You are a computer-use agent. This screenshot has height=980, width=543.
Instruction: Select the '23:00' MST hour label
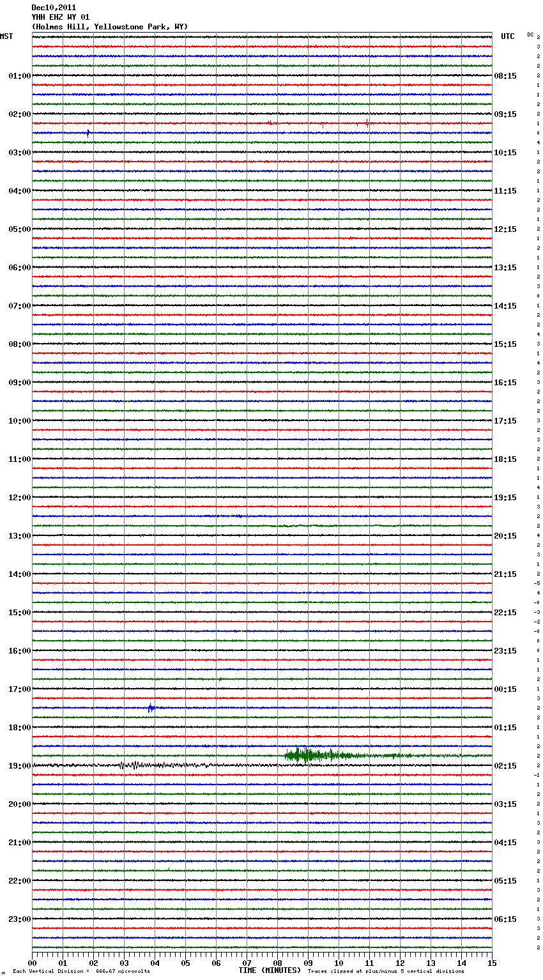(20, 919)
